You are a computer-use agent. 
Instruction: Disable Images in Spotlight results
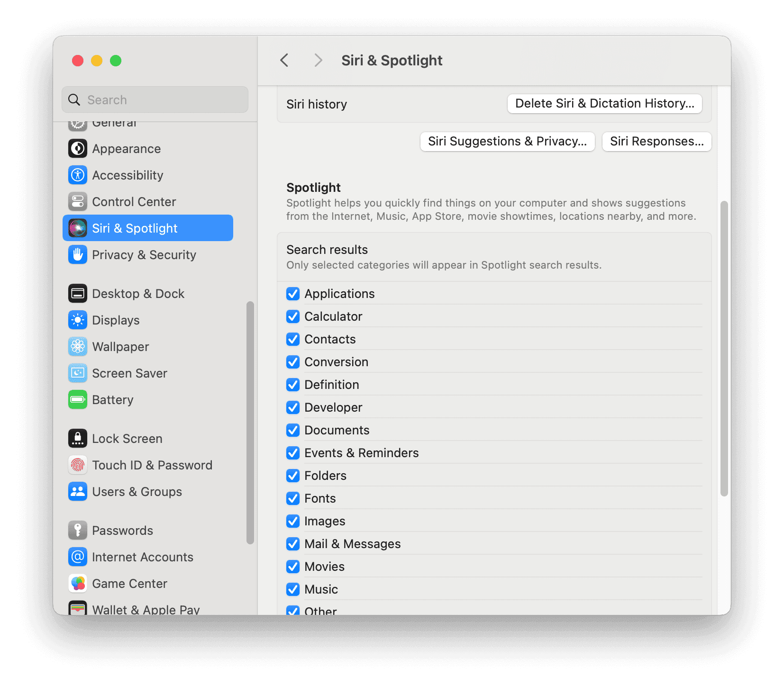[x=293, y=521]
